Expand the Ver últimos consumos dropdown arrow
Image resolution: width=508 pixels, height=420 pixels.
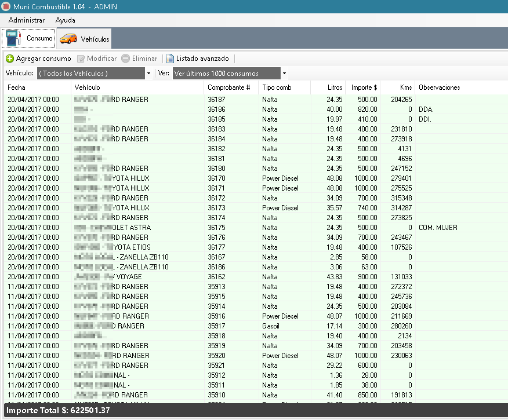284,74
